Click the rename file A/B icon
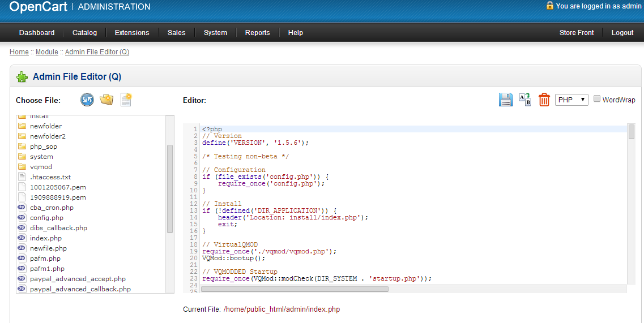The width and height of the screenshot is (644, 323). 525,100
